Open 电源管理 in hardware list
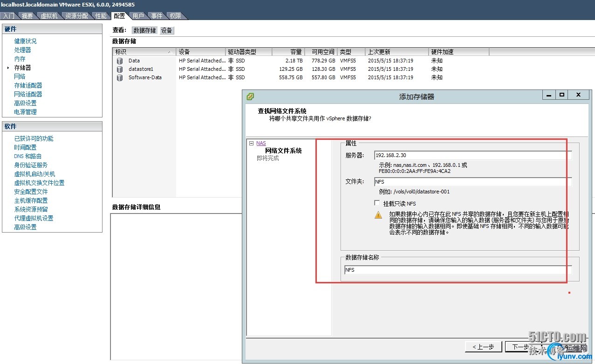This screenshot has width=595, height=364. [x=25, y=112]
